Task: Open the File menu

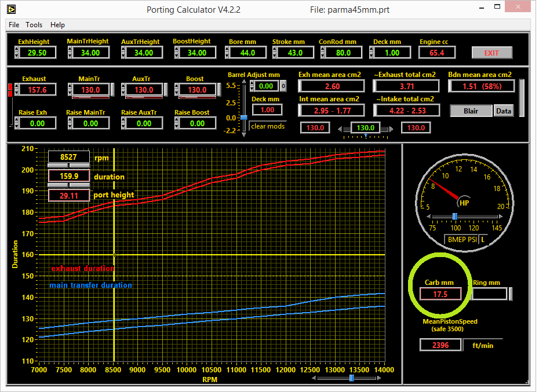Action: [14, 25]
